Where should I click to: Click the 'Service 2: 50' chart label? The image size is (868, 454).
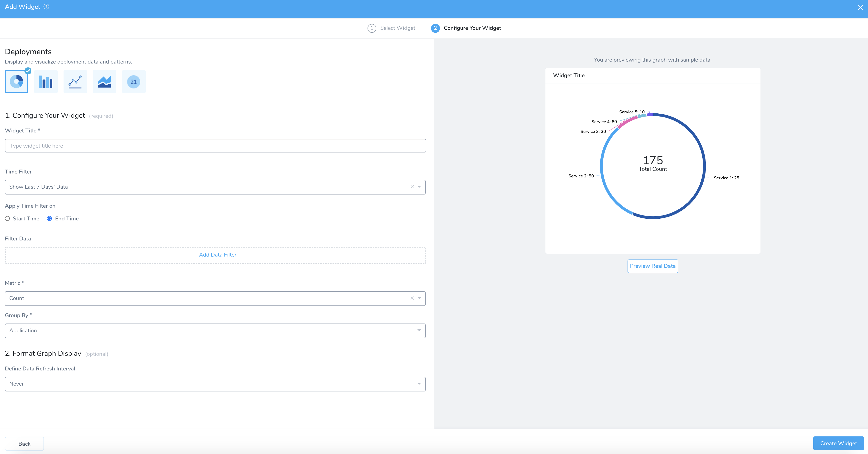click(x=581, y=176)
